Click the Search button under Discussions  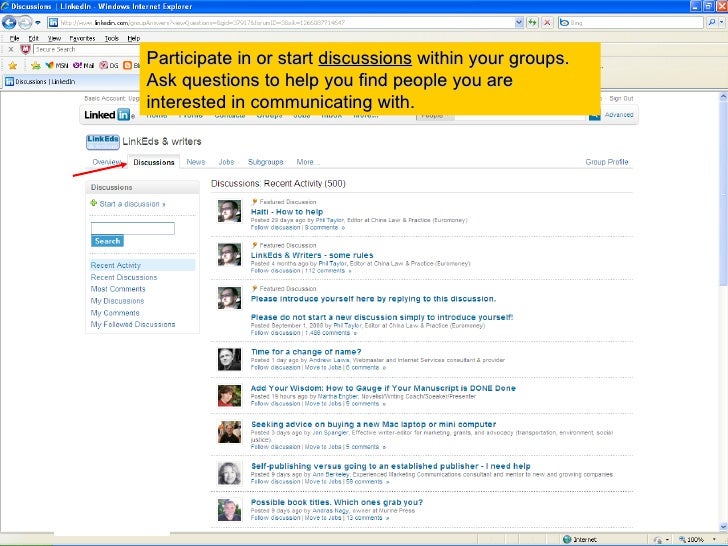107,241
